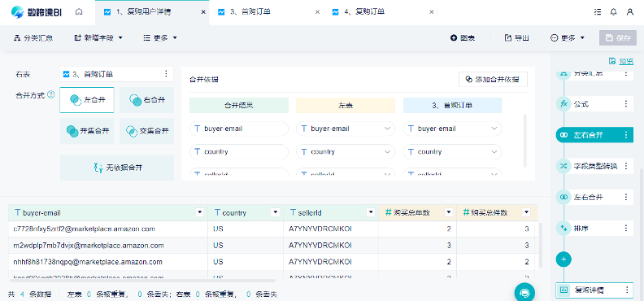The height and width of the screenshot is (301, 644).
Task: Click email m2wdplp7mb7dvjx@marketplace.amazon.com cell
Action: tap(107, 245)
